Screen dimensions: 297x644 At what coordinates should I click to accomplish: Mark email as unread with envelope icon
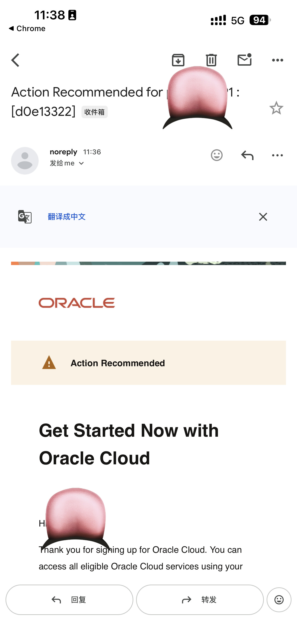245,59
